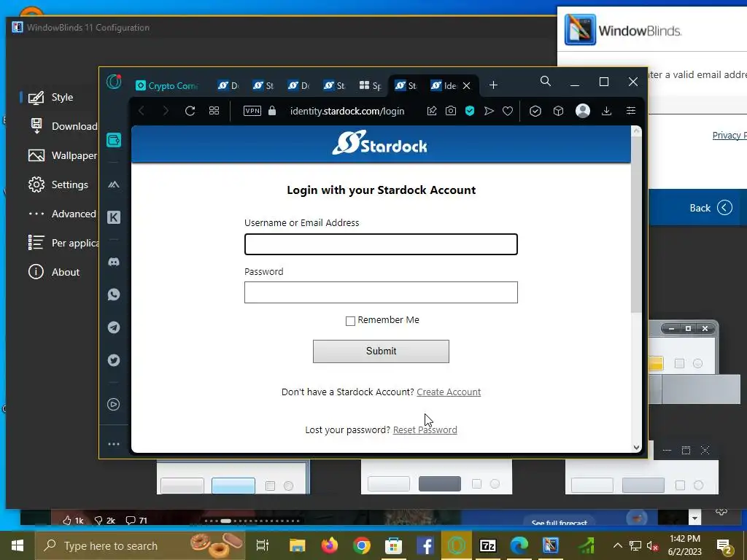Click the muted volume tray icon

(x=653, y=546)
